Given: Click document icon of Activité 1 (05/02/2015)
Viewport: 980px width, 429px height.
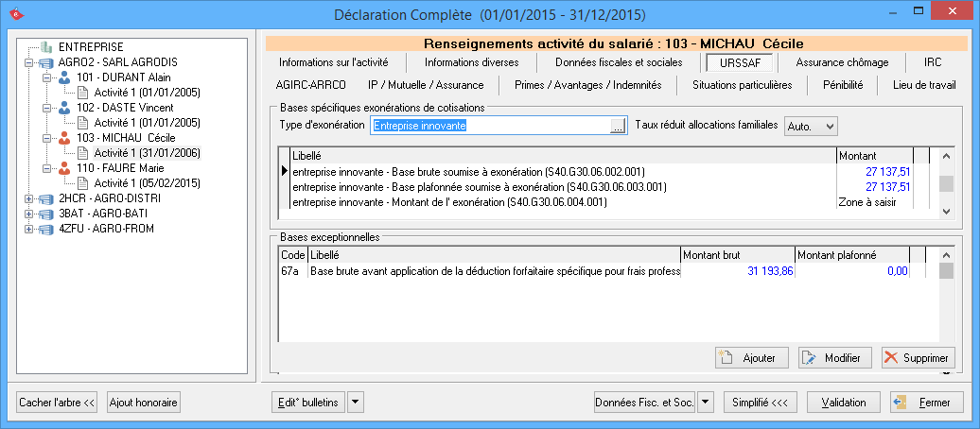Looking at the screenshot, I should (x=82, y=183).
